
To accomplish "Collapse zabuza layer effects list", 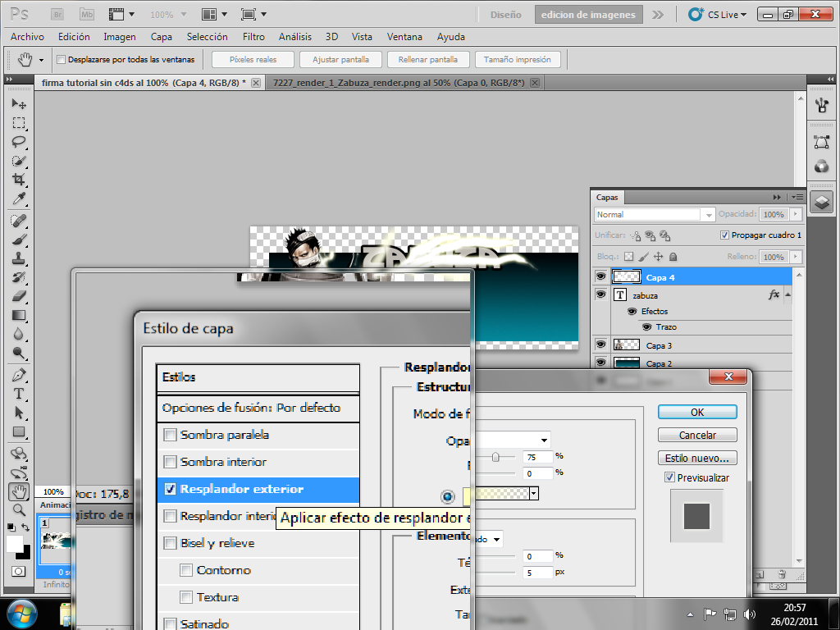I will pyautogui.click(x=788, y=294).
